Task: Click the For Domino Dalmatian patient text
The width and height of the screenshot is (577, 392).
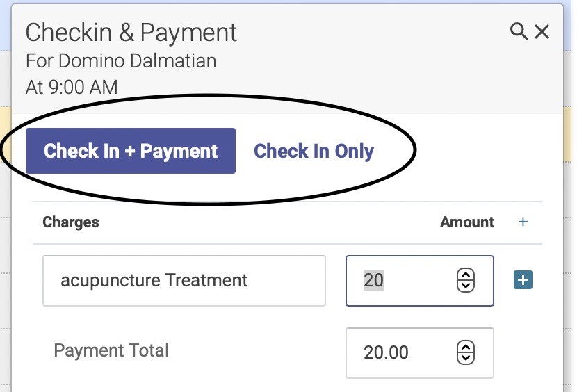Action: point(121,60)
